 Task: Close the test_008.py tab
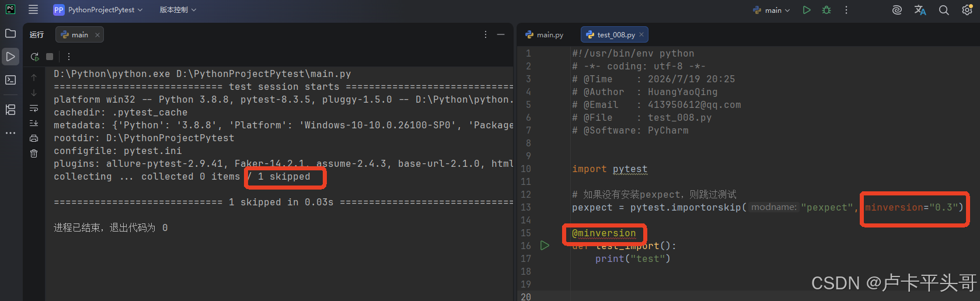pos(641,34)
